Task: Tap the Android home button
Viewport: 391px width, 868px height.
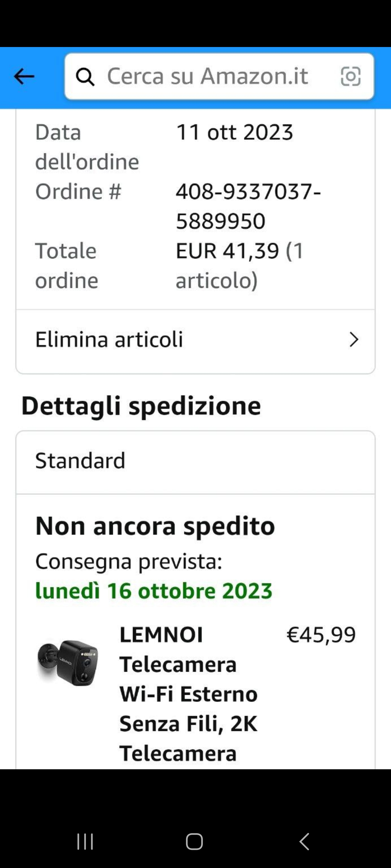Action: [x=194, y=842]
